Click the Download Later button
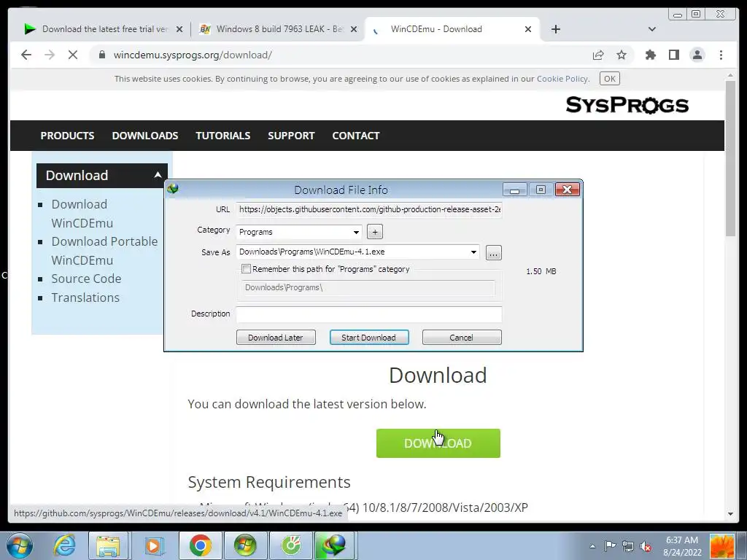The height and width of the screenshot is (560, 747). pyautogui.click(x=276, y=337)
